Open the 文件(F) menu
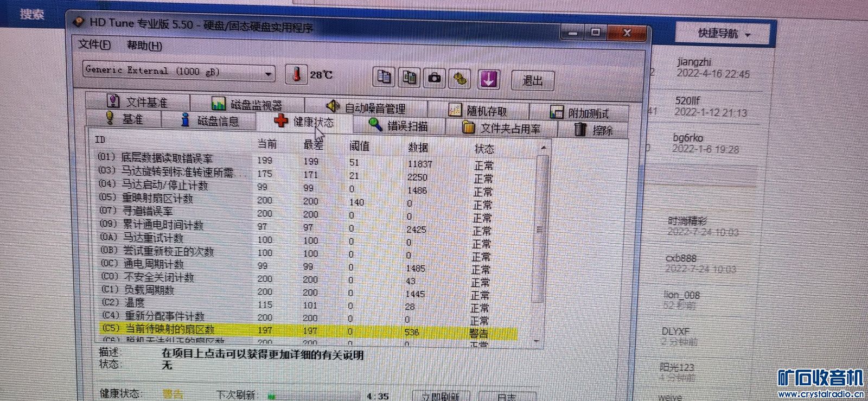Image resolution: width=868 pixels, height=401 pixels. pyautogui.click(x=94, y=44)
